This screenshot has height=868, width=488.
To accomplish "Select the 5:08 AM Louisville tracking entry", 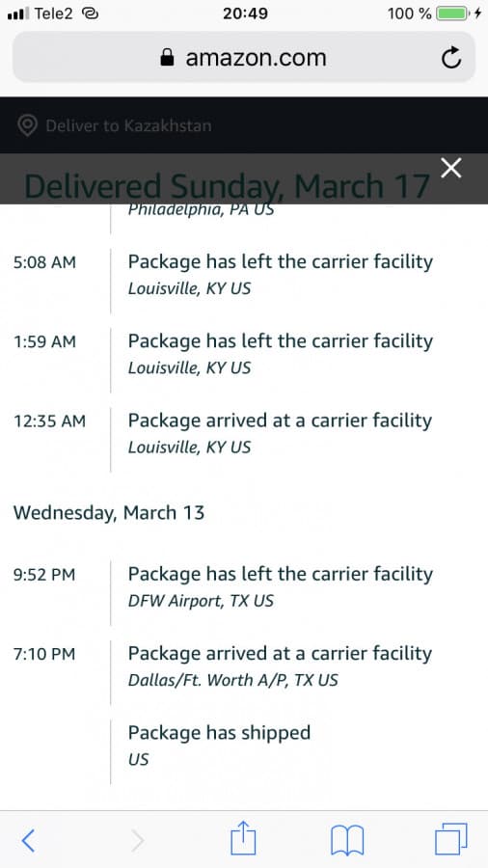I will point(244,274).
